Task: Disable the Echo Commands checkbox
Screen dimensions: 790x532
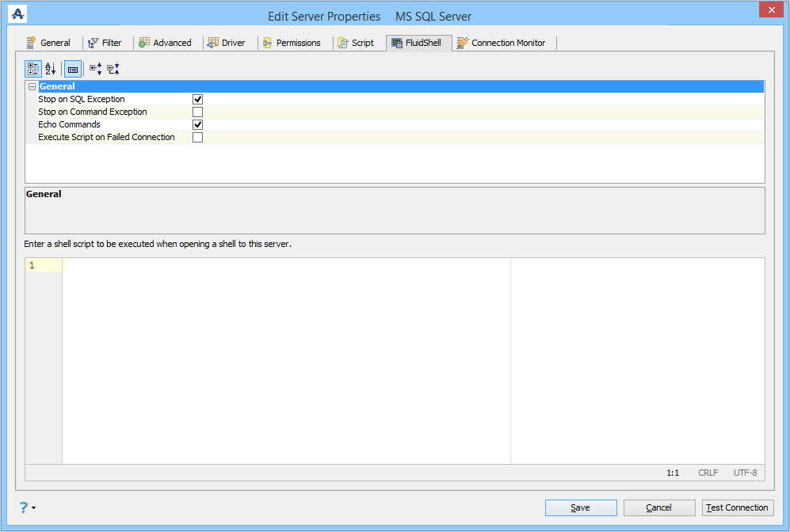Action: pos(197,125)
